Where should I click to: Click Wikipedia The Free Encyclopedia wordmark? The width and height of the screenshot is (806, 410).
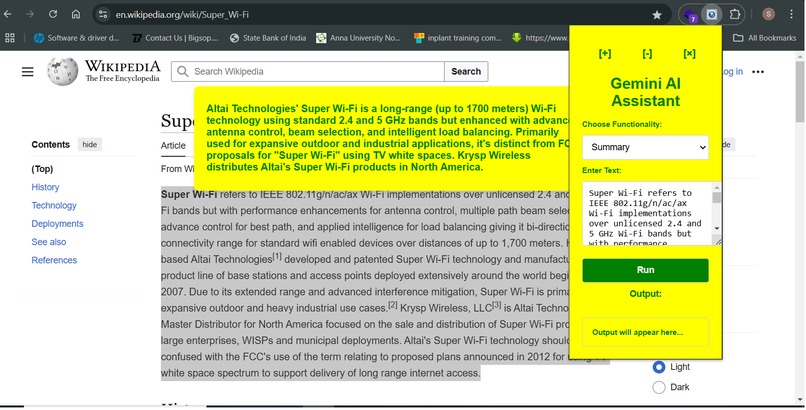122,70
